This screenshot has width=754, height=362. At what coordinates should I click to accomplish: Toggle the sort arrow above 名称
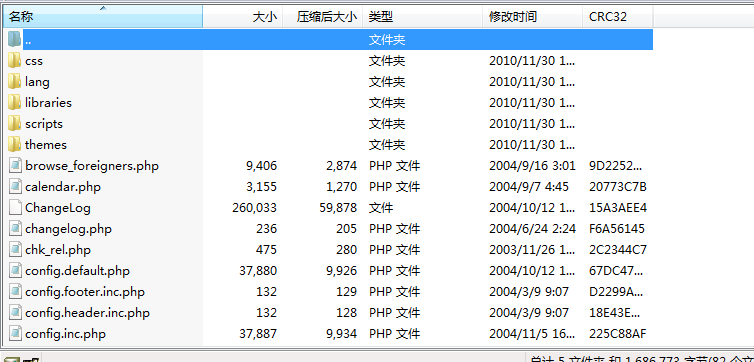(x=102, y=8)
